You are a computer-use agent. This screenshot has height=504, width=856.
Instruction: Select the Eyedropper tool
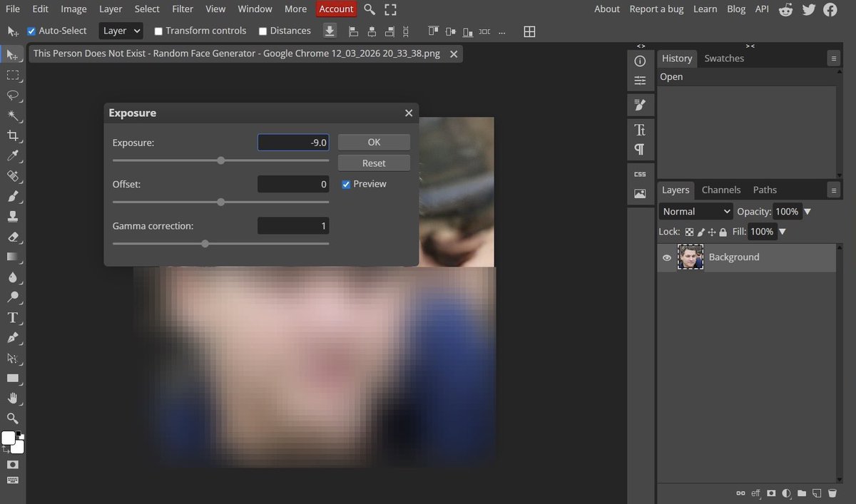[x=13, y=155]
